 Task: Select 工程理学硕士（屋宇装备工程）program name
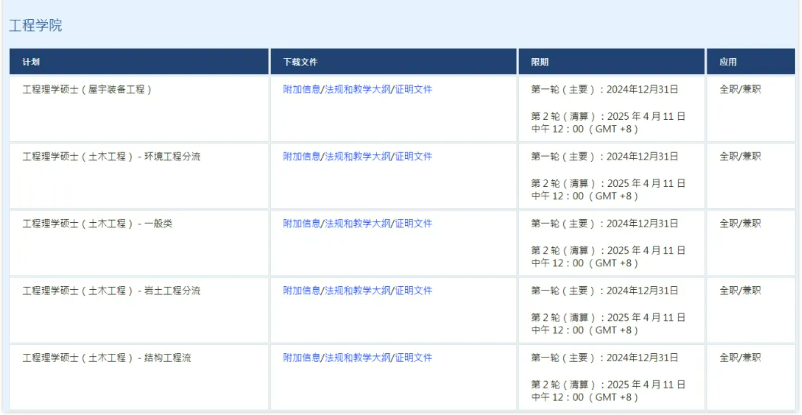(87, 89)
